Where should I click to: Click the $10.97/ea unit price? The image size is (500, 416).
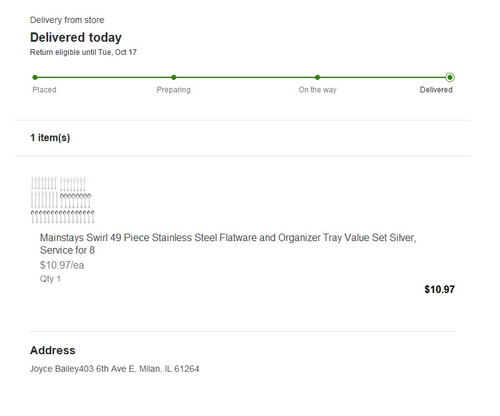pos(62,265)
